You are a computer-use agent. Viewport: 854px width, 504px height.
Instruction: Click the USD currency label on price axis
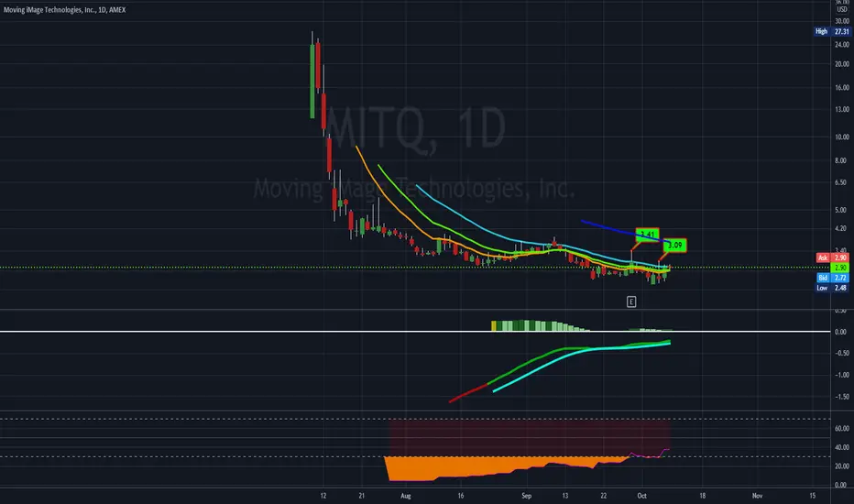[x=842, y=9]
